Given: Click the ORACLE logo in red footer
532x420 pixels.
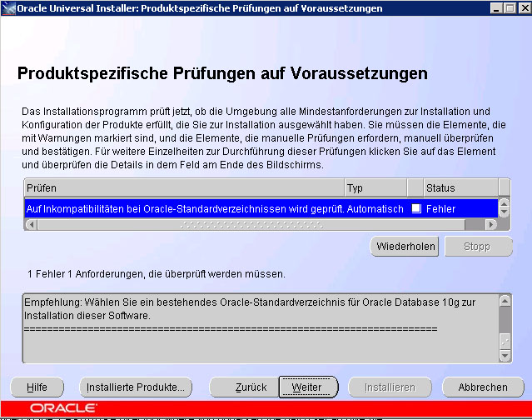Looking at the screenshot, I should pos(63,407).
